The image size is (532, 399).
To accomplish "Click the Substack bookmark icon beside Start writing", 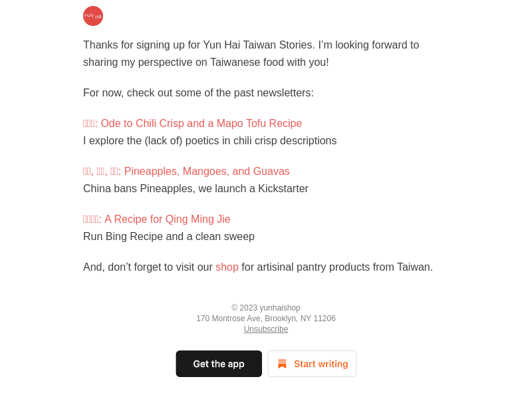I will (282, 364).
